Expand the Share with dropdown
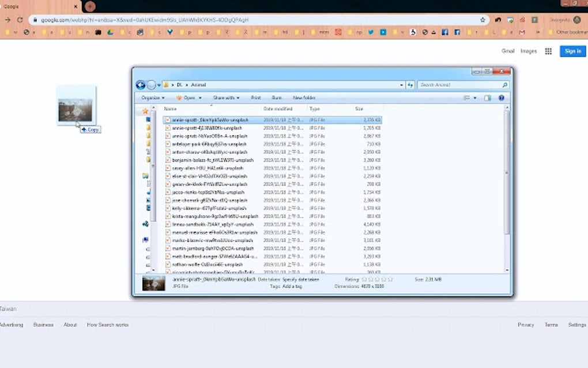The height and width of the screenshot is (368, 588). click(226, 97)
